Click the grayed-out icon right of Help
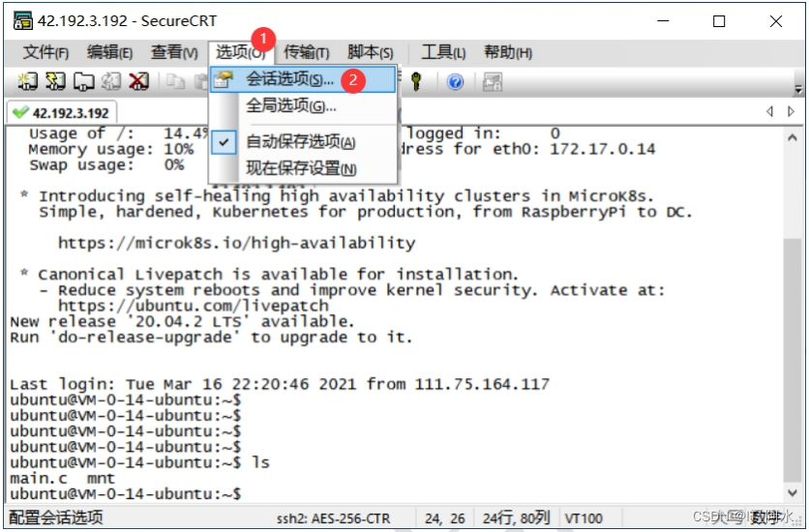This screenshot has width=809, height=532. (x=493, y=82)
